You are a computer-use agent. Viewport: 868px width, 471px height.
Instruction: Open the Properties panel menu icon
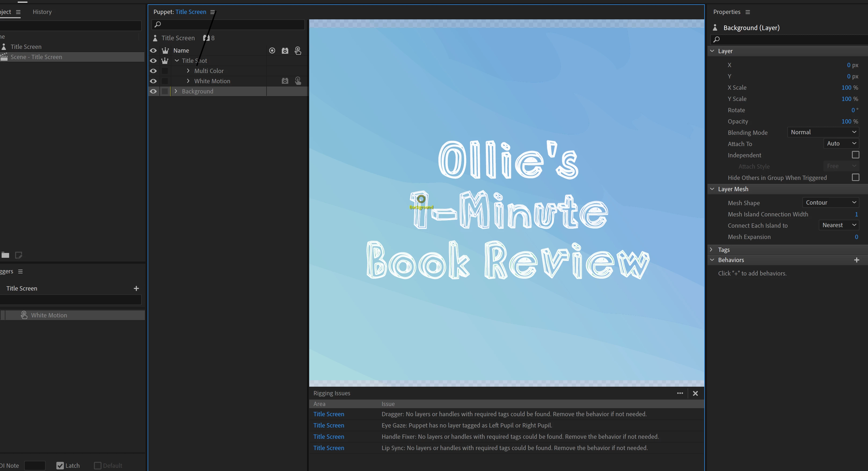click(x=748, y=12)
